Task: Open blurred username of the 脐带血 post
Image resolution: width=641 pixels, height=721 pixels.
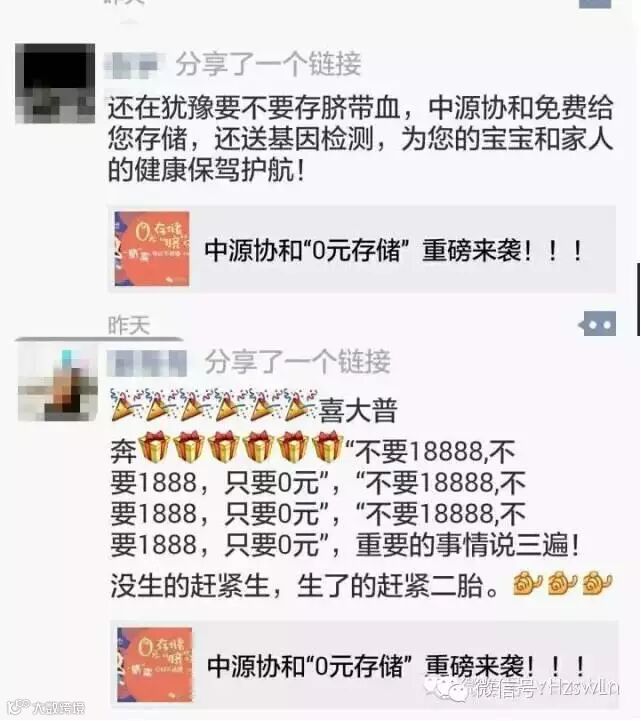Action: [x=134, y=66]
